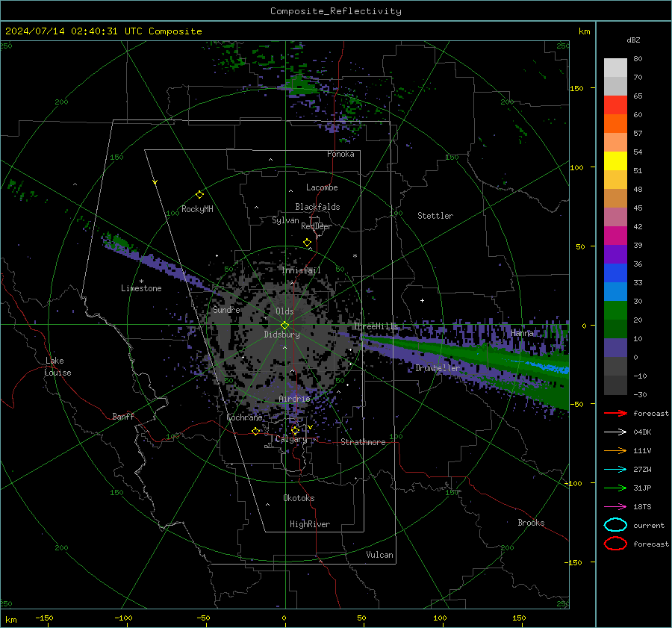Click the RedDeer city label
Screen dimensions: 672x628
317,226
